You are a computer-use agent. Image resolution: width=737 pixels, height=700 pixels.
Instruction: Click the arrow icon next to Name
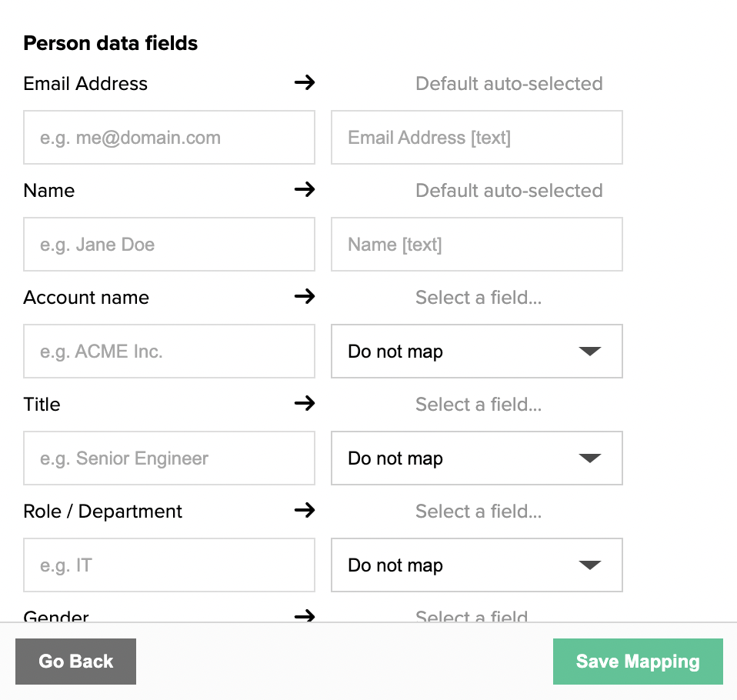click(x=305, y=189)
